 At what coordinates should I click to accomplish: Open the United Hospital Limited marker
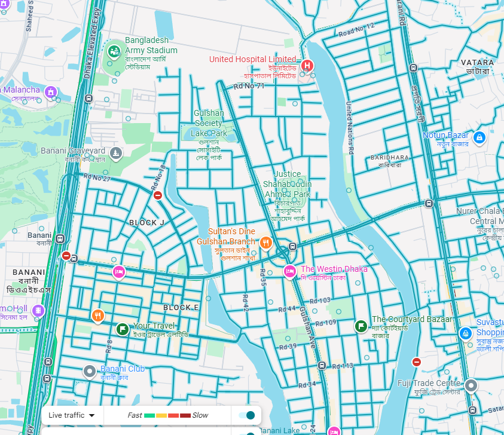coord(307,66)
